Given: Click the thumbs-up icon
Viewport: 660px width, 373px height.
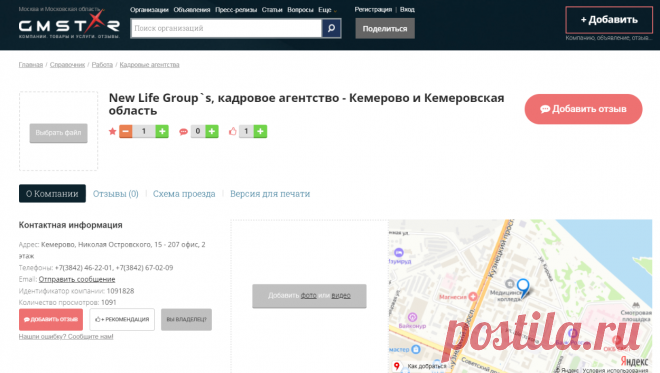Looking at the screenshot, I should [232, 131].
